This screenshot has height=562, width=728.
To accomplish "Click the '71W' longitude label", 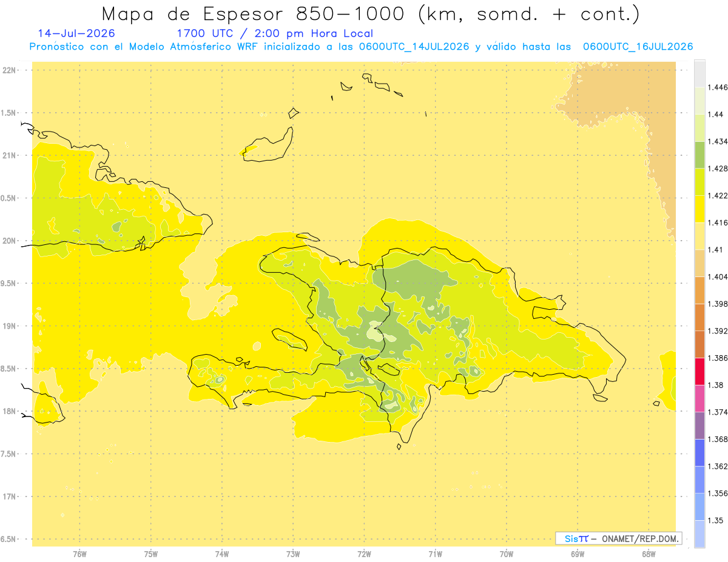I will (x=435, y=554).
